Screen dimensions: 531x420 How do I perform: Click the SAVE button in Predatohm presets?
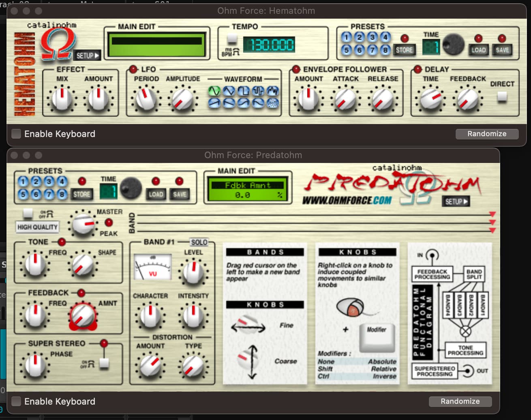click(180, 194)
